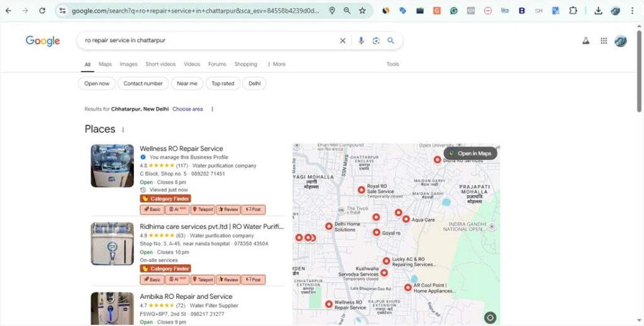
Task: Open the Ridhima care services listing
Action: point(211,227)
